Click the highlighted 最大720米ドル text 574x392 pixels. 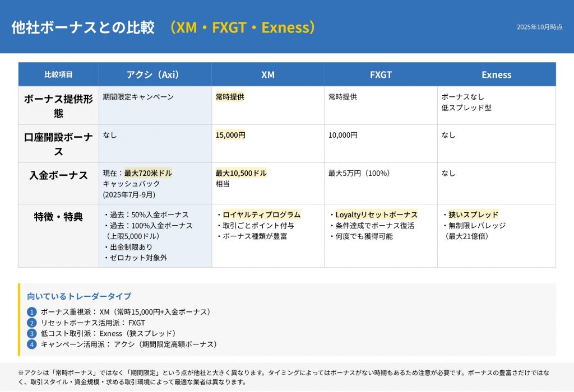[148, 173]
